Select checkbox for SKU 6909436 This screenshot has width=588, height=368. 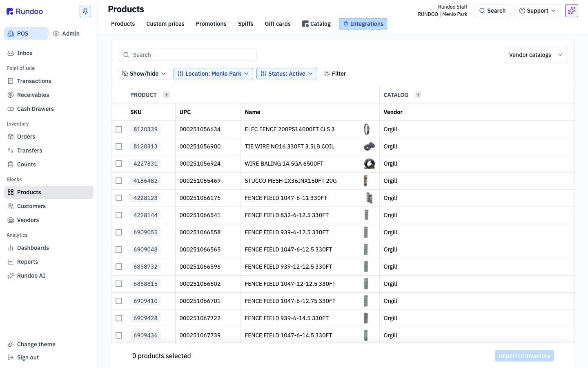(119, 335)
